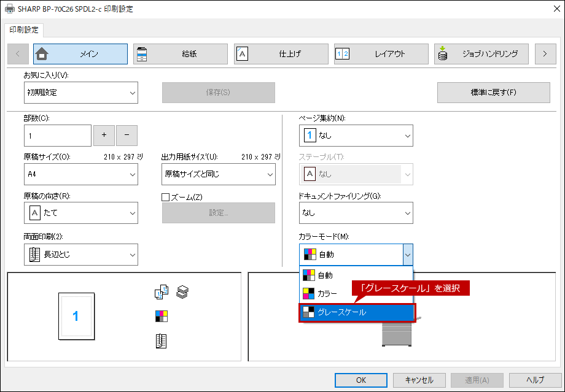This screenshot has width=565, height=392.
Task: Click the copy pages icon in preview
Action: click(161, 293)
